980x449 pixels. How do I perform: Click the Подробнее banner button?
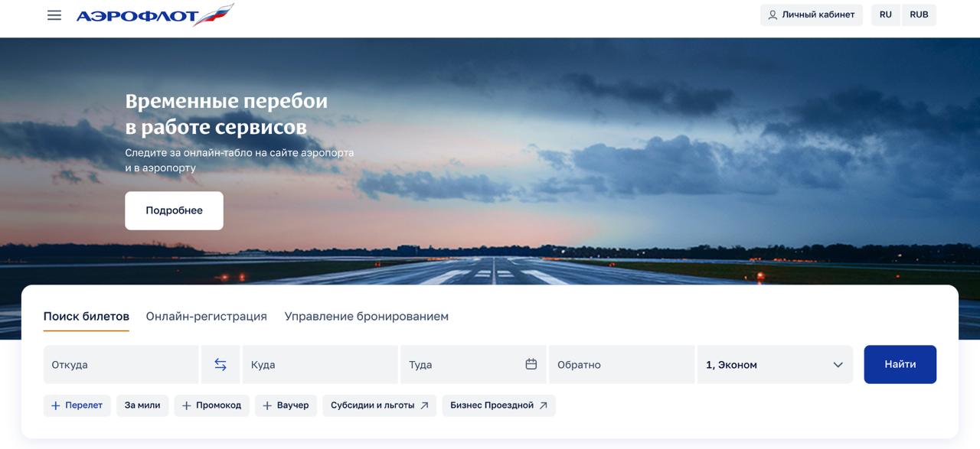174,211
